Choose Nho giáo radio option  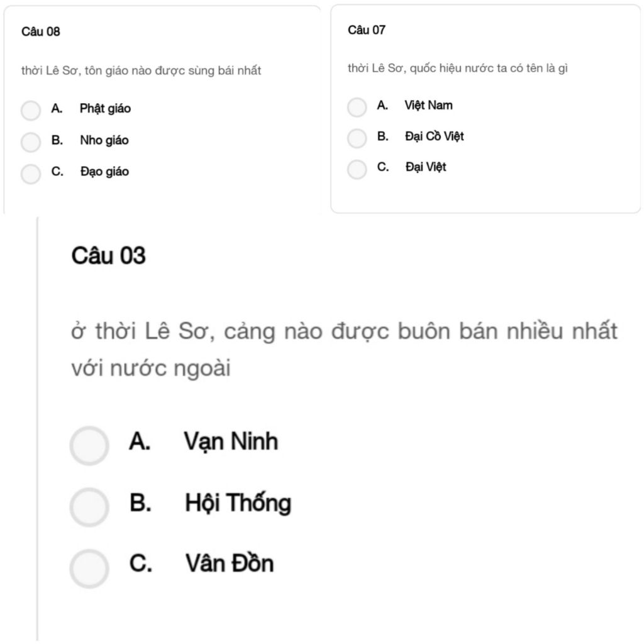[31, 142]
